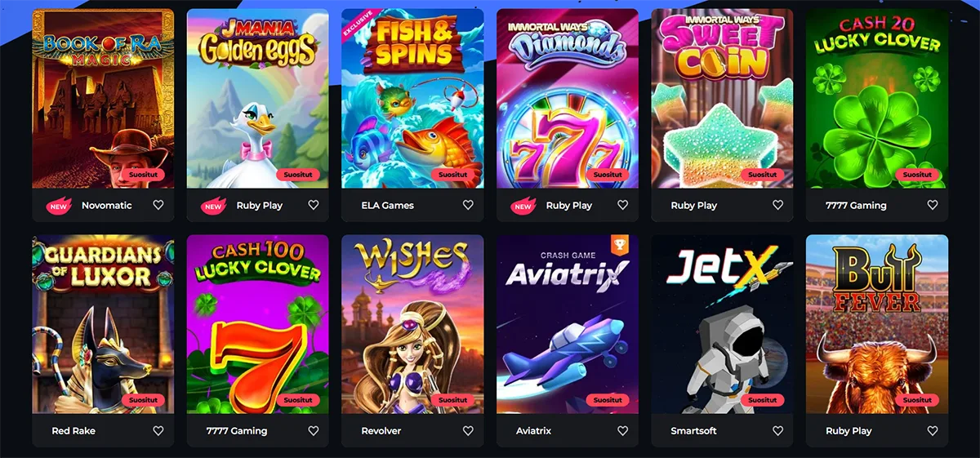Click heart icon for Immortal Ways Diamonds
Viewport: 980px width, 458px height.
tap(623, 206)
